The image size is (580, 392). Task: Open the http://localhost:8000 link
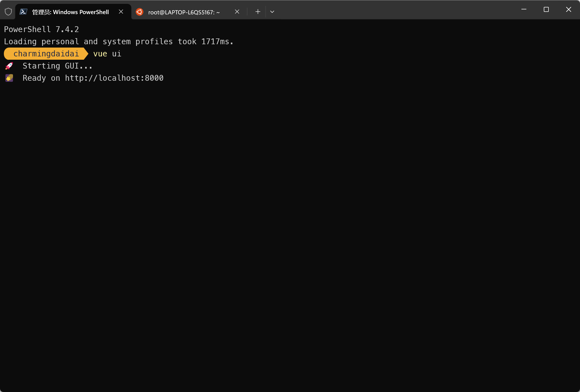[x=114, y=78]
